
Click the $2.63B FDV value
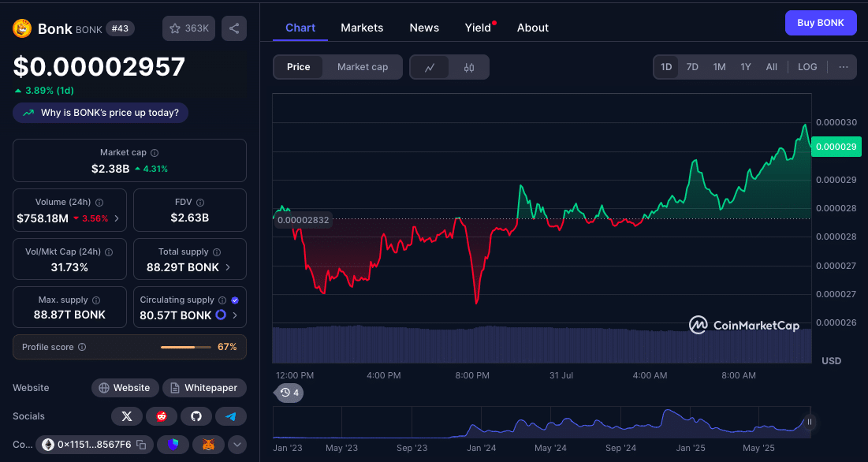(189, 218)
